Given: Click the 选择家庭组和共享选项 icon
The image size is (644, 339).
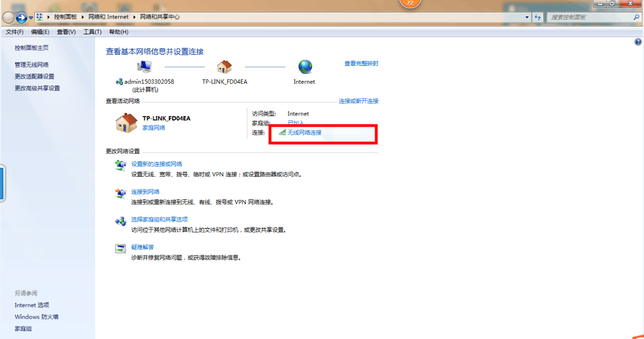Looking at the screenshot, I should [x=120, y=221].
